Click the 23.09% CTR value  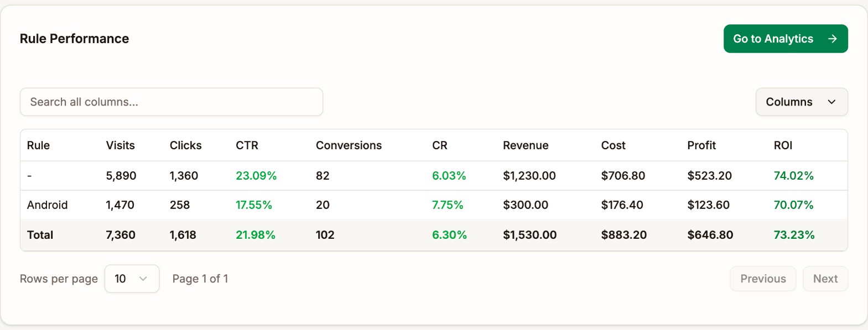pos(256,176)
